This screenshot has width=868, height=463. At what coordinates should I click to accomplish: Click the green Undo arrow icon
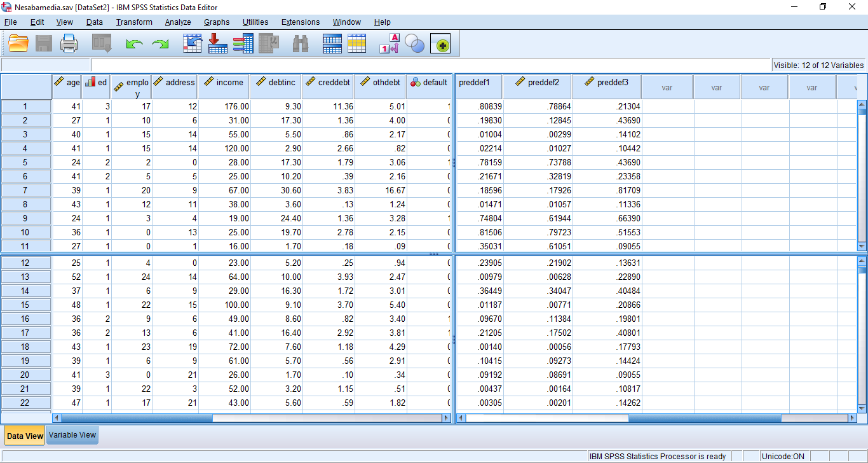tap(134, 43)
